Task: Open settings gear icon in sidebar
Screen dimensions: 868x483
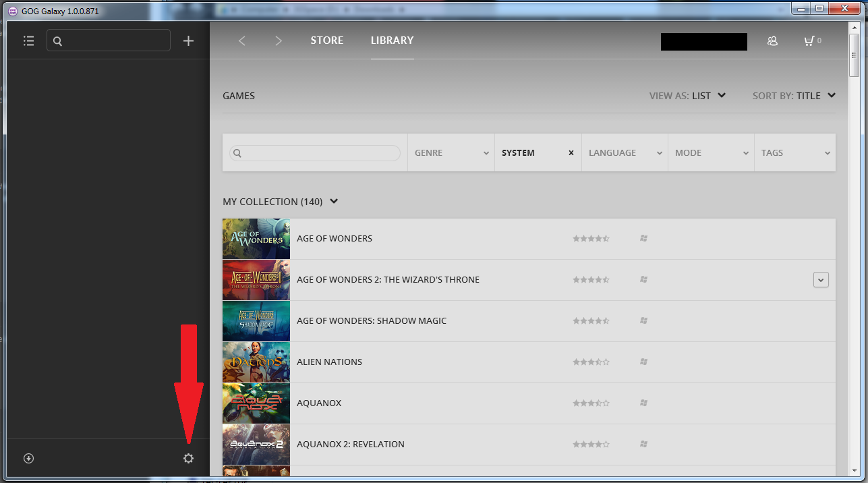Action: pyautogui.click(x=188, y=459)
